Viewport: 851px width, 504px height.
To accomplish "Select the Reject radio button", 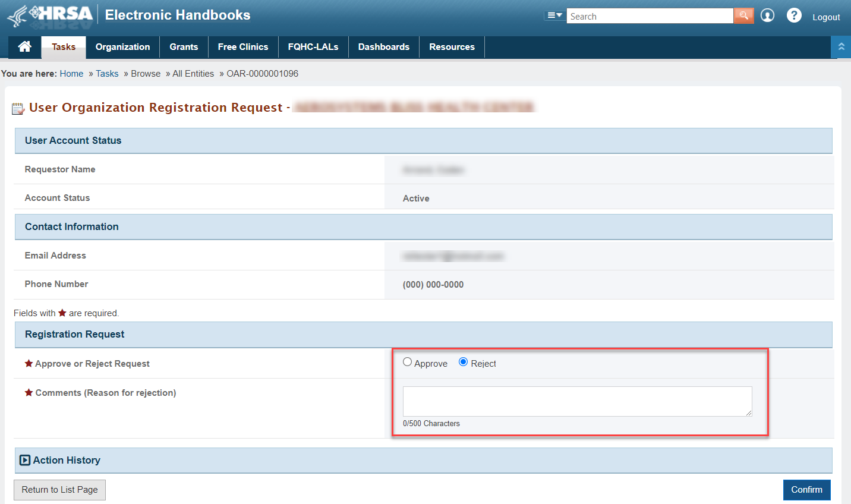I will pyautogui.click(x=463, y=362).
